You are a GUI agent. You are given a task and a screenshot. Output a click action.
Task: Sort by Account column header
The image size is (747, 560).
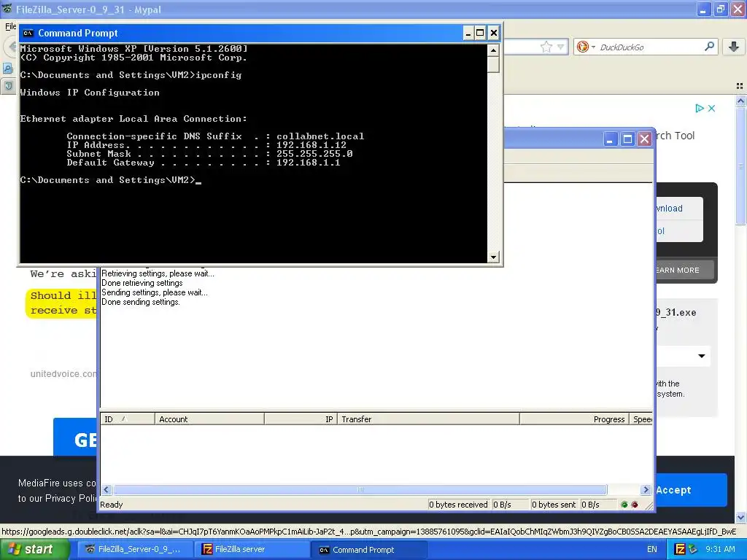[x=209, y=419]
